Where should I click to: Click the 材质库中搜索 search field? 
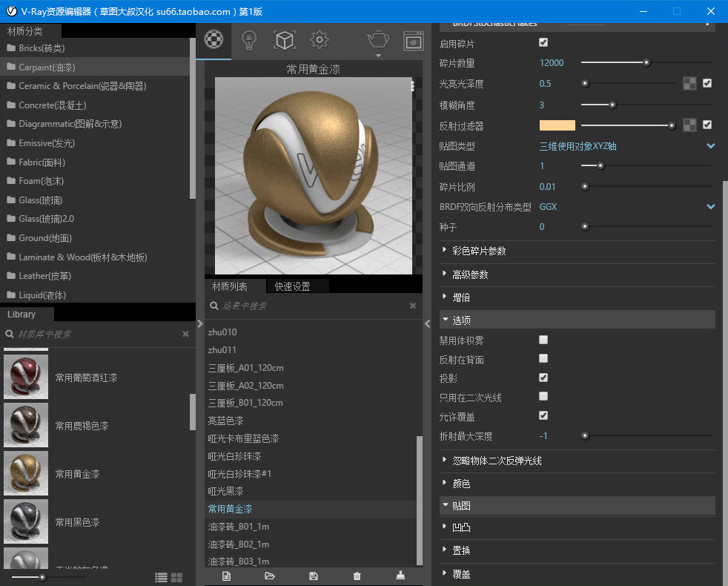point(98,334)
